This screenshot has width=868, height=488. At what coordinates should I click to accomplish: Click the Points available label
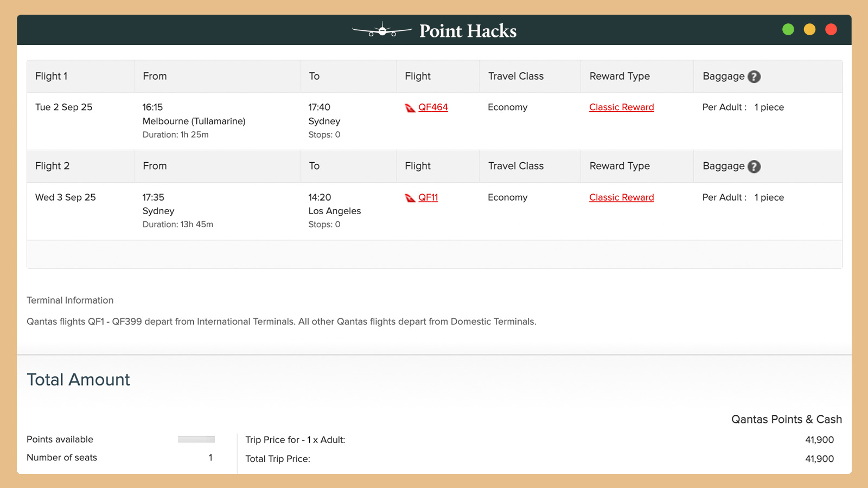(60, 439)
